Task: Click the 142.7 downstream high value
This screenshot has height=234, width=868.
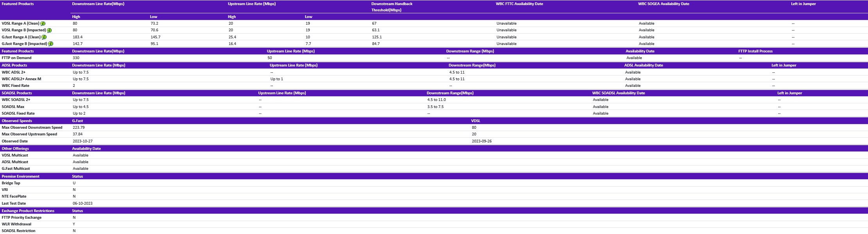Action: (x=77, y=44)
